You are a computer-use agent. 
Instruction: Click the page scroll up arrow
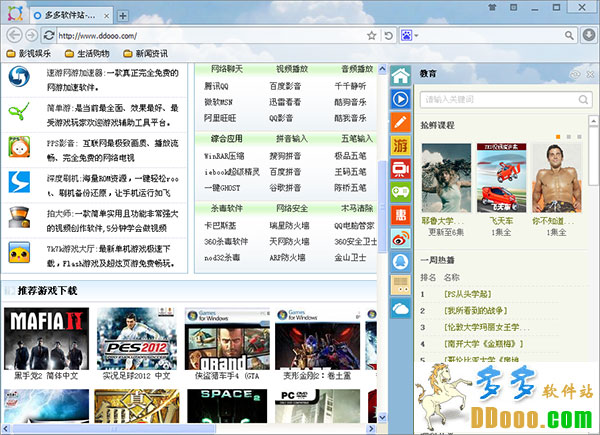click(382, 69)
